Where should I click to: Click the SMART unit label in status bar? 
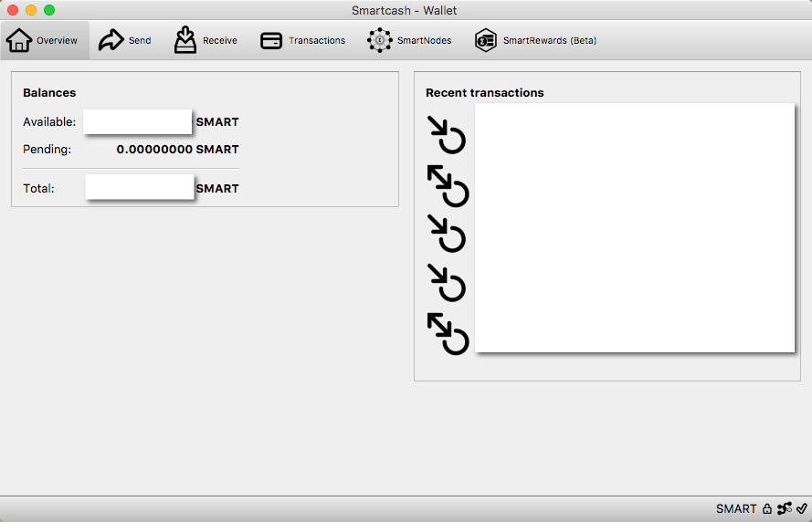tap(736, 509)
